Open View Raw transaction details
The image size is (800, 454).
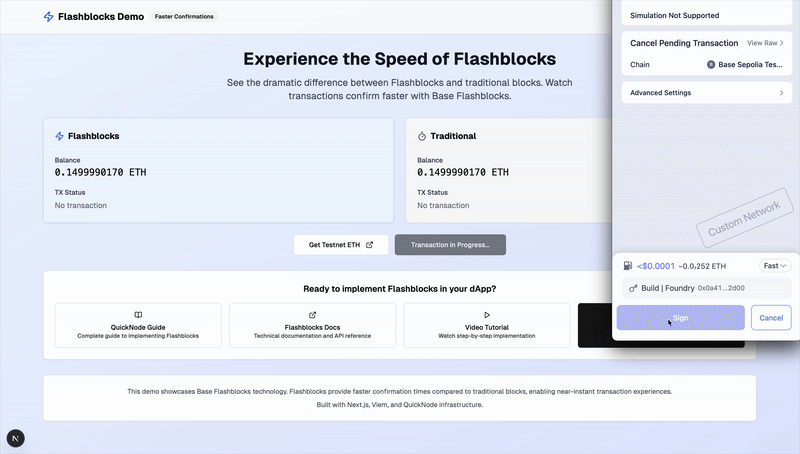(x=765, y=43)
